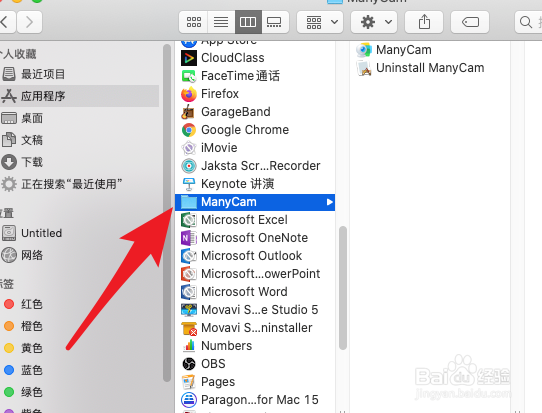Click the sidebar scrollbar
The width and height of the screenshot is (542, 413).
click(x=167, y=213)
